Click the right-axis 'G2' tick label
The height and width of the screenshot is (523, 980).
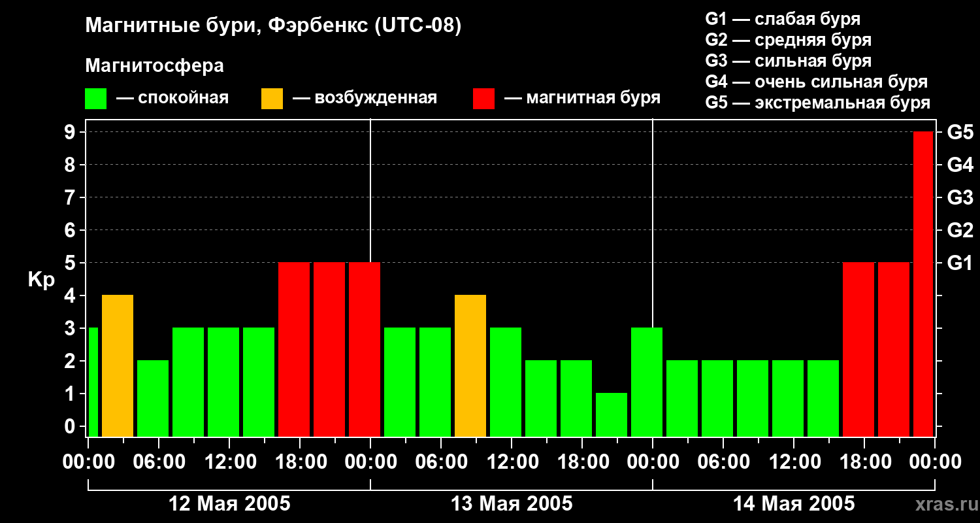[960, 231]
